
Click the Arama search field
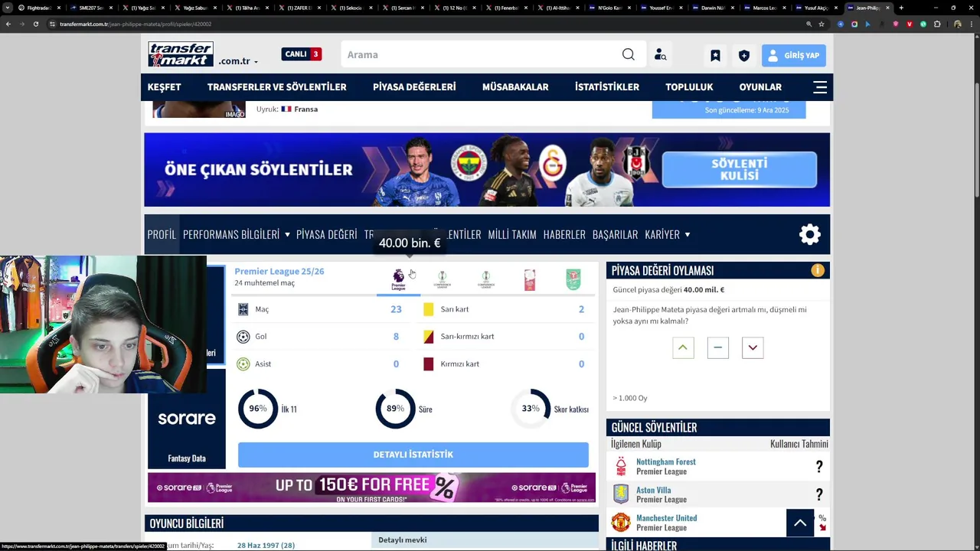coord(482,54)
